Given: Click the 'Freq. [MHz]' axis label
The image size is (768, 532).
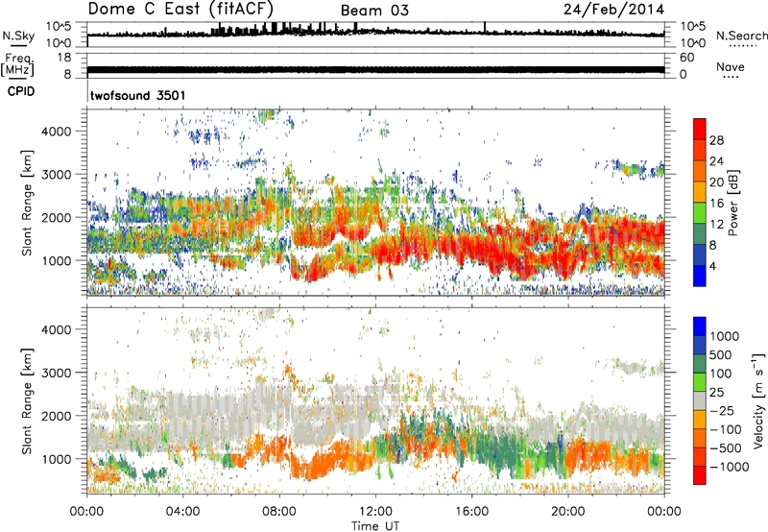Looking at the screenshot, I should pyautogui.click(x=17, y=65).
